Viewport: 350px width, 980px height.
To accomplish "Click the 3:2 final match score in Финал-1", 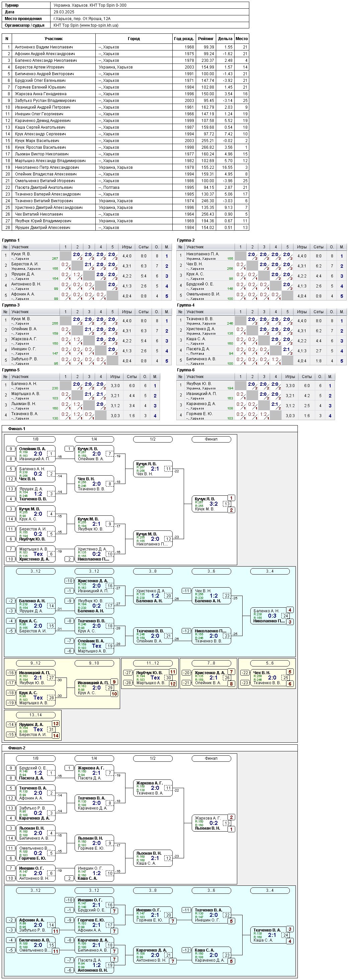I will click(214, 504).
